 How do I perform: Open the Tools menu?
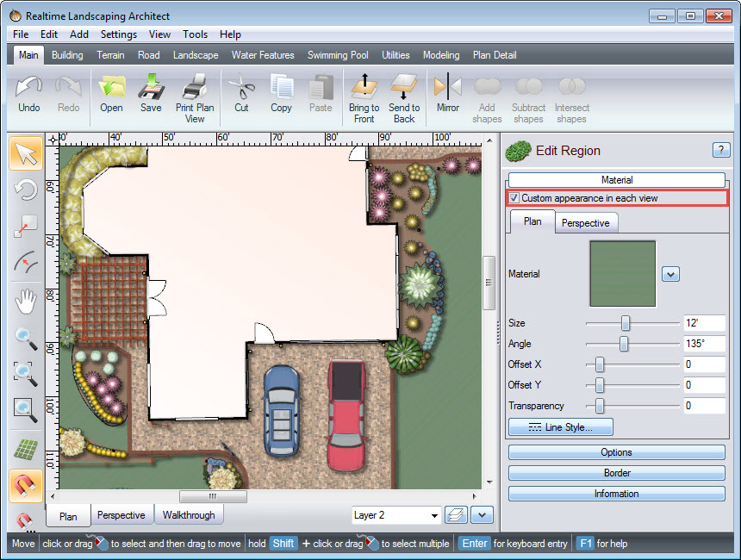(196, 34)
